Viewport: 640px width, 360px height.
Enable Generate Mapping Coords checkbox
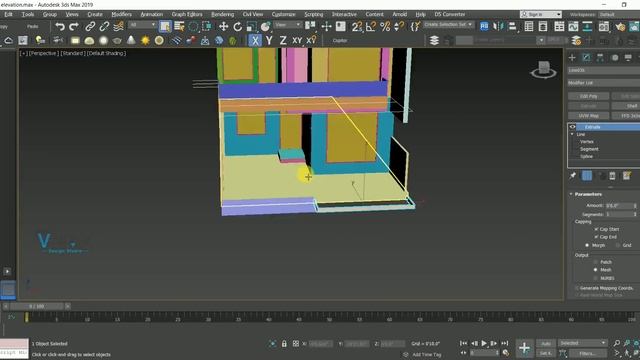tap(577, 288)
